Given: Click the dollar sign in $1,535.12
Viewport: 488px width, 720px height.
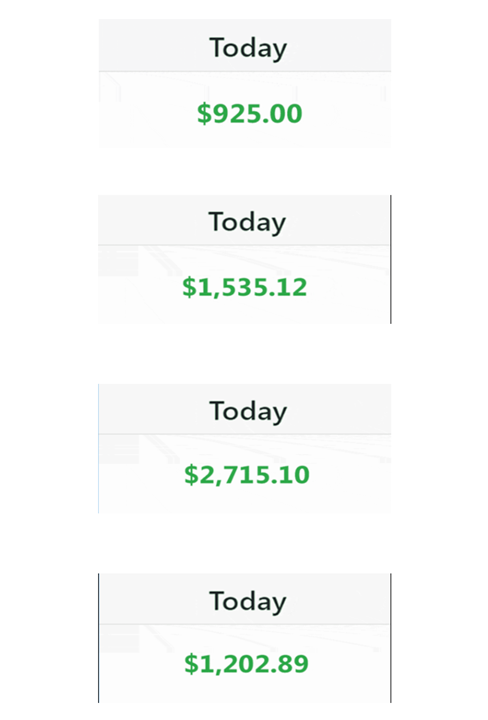Looking at the screenshot, I should [x=190, y=288].
